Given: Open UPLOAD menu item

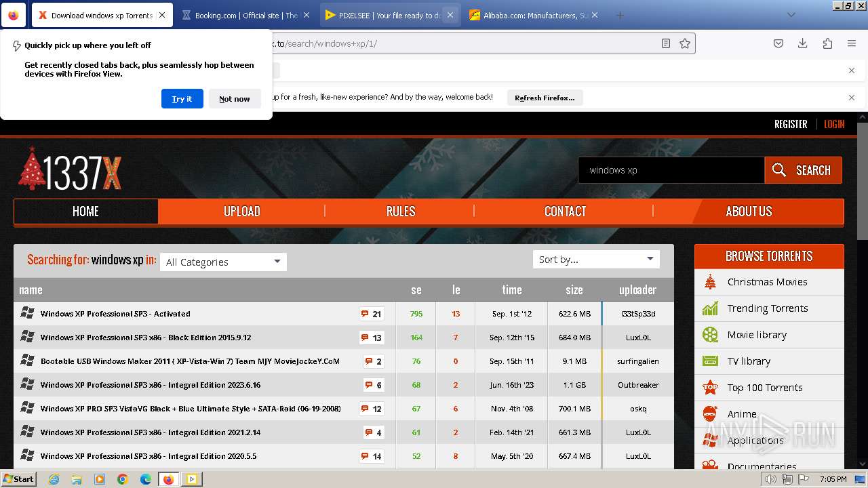Looking at the screenshot, I should 242,211.
